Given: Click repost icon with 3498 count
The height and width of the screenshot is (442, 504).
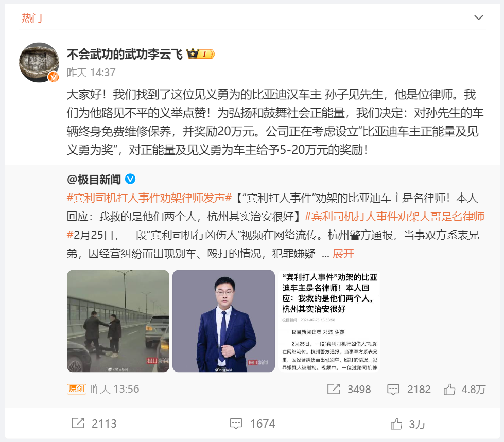Looking at the screenshot, I should tap(334, 389).
